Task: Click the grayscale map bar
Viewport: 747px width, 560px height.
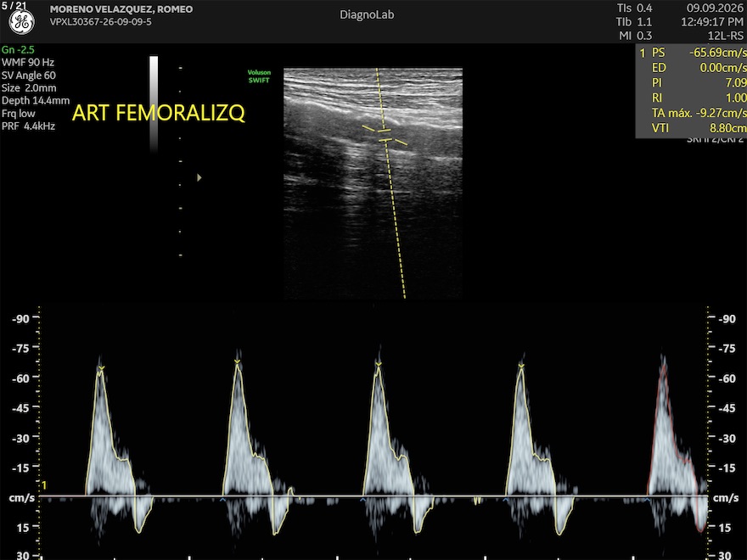Action: tap(154, 104)
